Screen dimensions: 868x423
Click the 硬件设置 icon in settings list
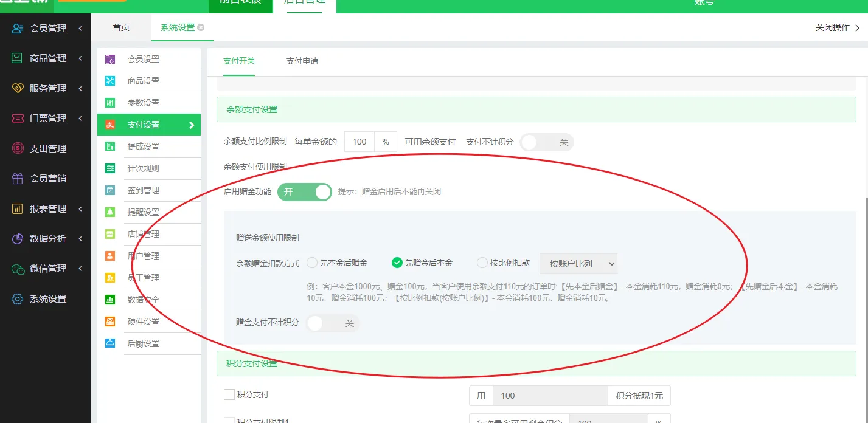(110, 322)
